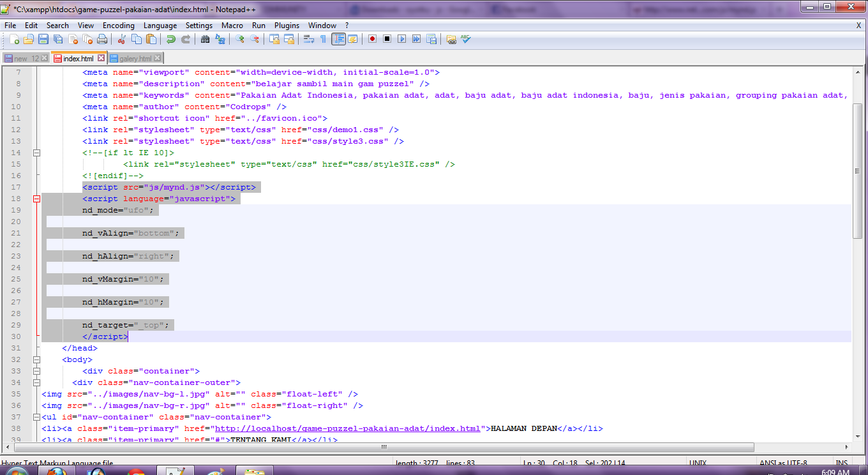Create a new file with the New toolbar icon
The image size is (868, 475).
14,39
